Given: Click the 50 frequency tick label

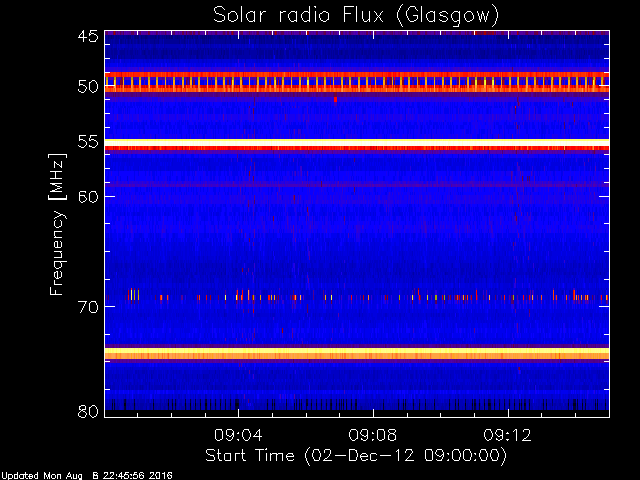Looking at the screenshot, I should (x=88, y=87).
